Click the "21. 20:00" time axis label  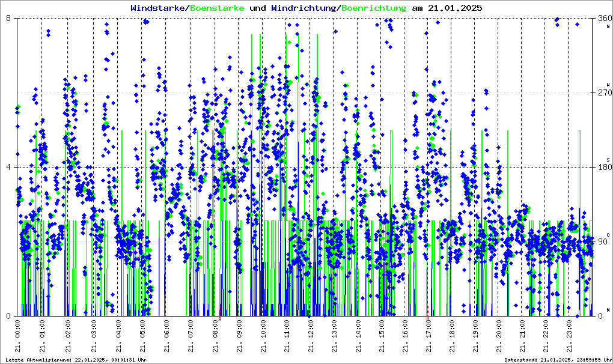click(x=498, y=336)
